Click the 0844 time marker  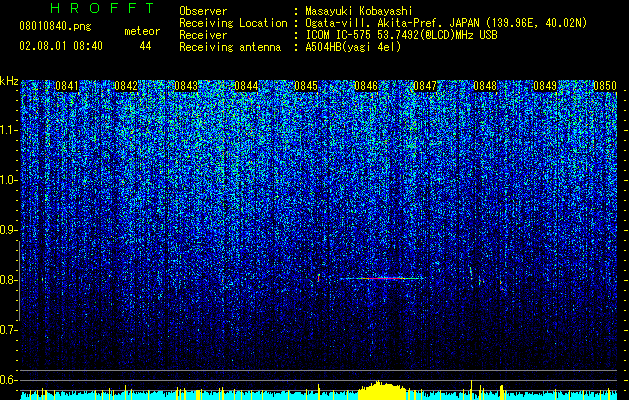pos(246,86)
